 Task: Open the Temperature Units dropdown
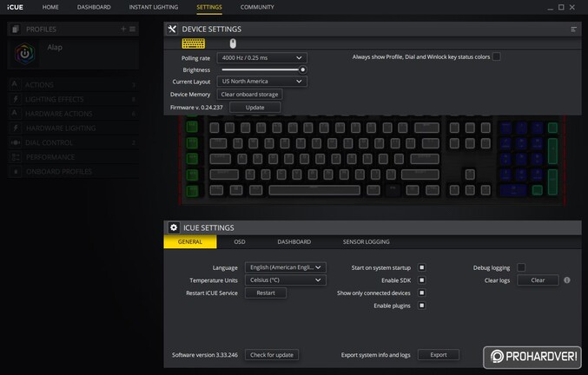coord(286,280)
